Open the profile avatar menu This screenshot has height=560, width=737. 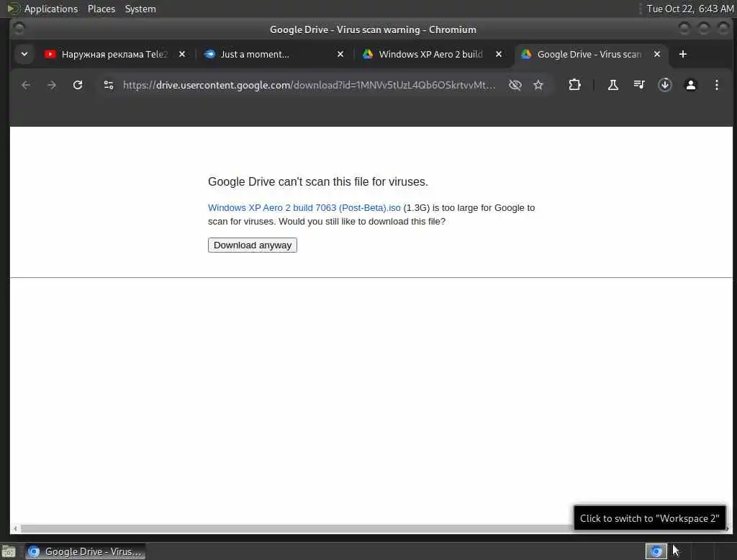(x=690, y=85)
